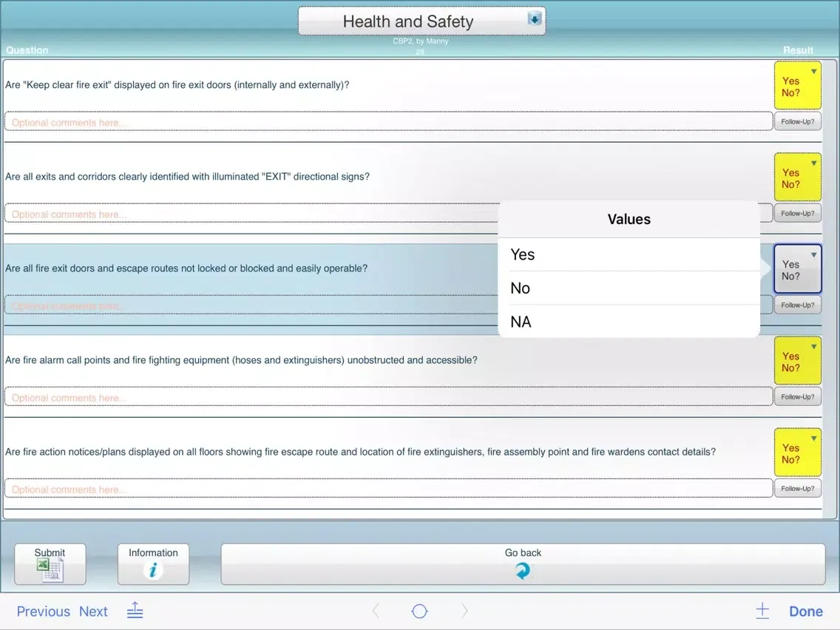Select 'Yes' in the Values popup
Viewport: 840px width, 630px height.
point(629,254)
